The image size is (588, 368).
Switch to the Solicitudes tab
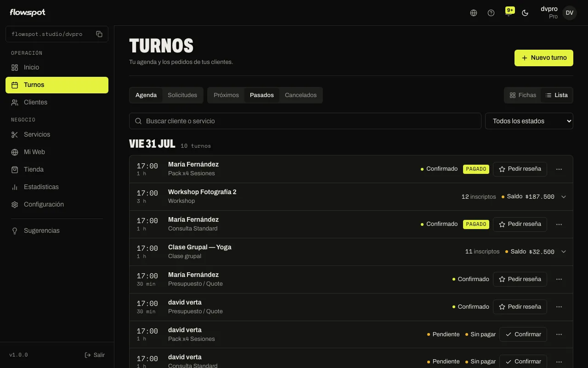182,95
